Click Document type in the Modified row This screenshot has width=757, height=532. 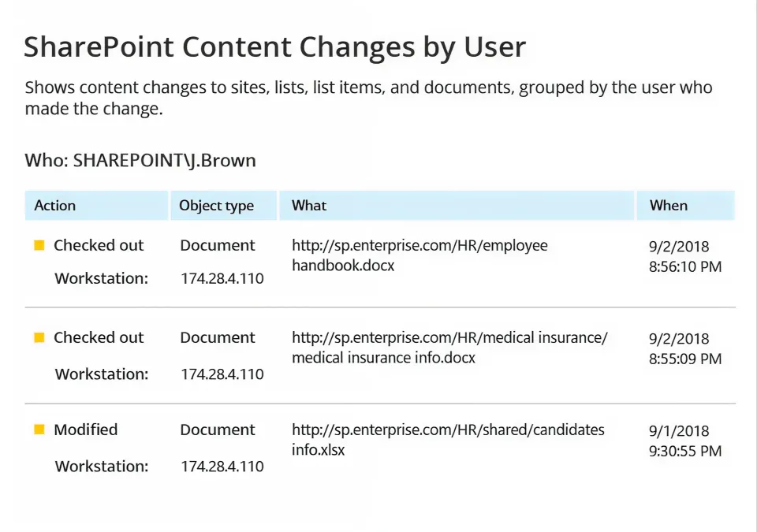tap(218, 430)
